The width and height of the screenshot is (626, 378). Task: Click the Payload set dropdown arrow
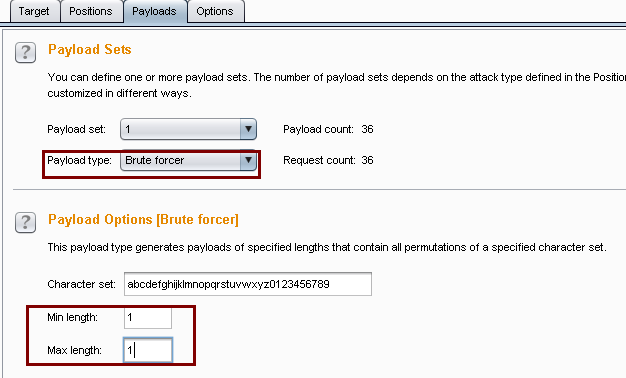[x=248, y=129]
